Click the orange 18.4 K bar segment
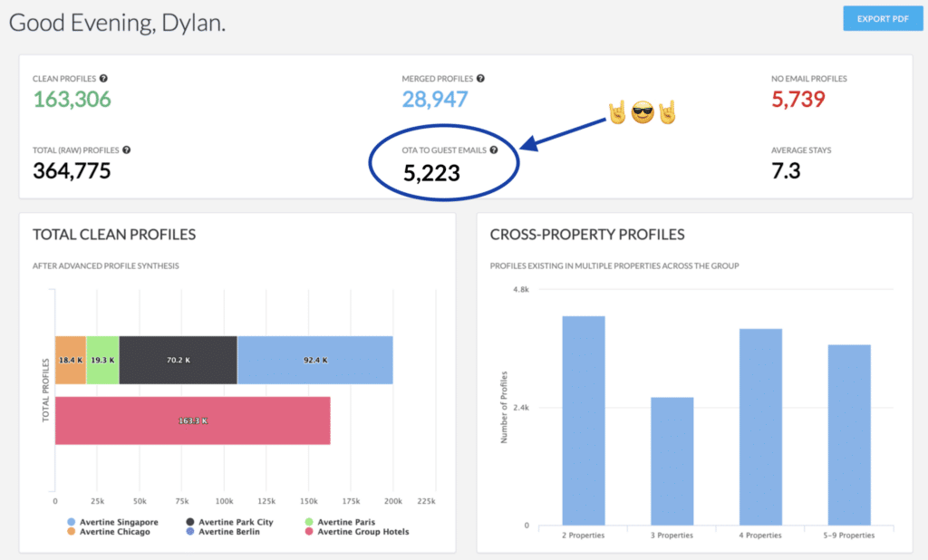Image resolution: width=928 pixels, height=560 pixels. point(70,360)
